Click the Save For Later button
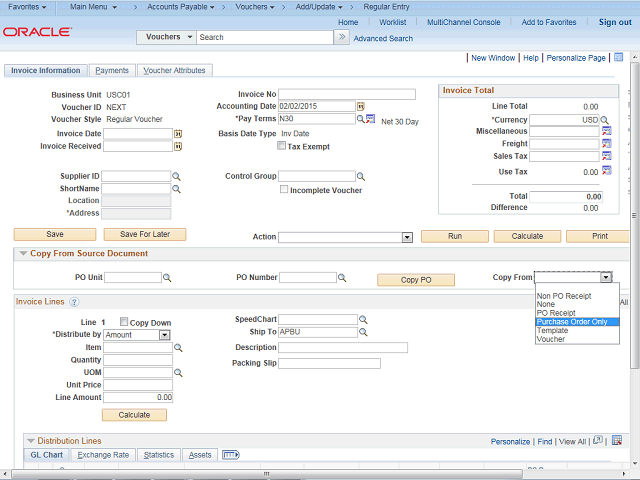Image resolution: width=640 pixels, height=480 pixels. coord(145,234)
